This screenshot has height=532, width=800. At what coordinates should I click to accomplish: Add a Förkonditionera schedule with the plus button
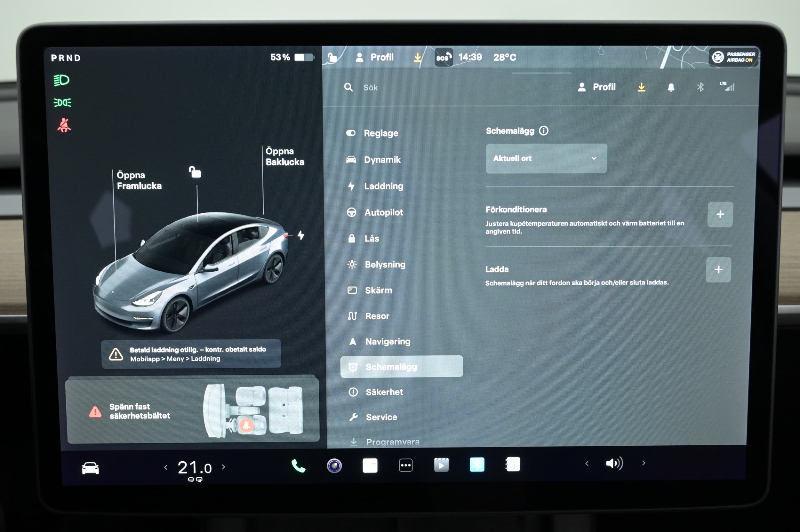coord(720,214)
